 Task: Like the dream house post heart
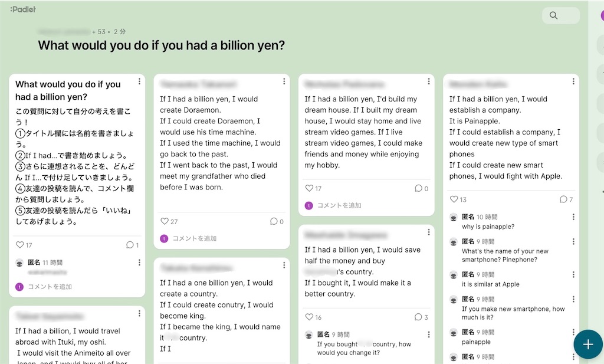point(309,189)
